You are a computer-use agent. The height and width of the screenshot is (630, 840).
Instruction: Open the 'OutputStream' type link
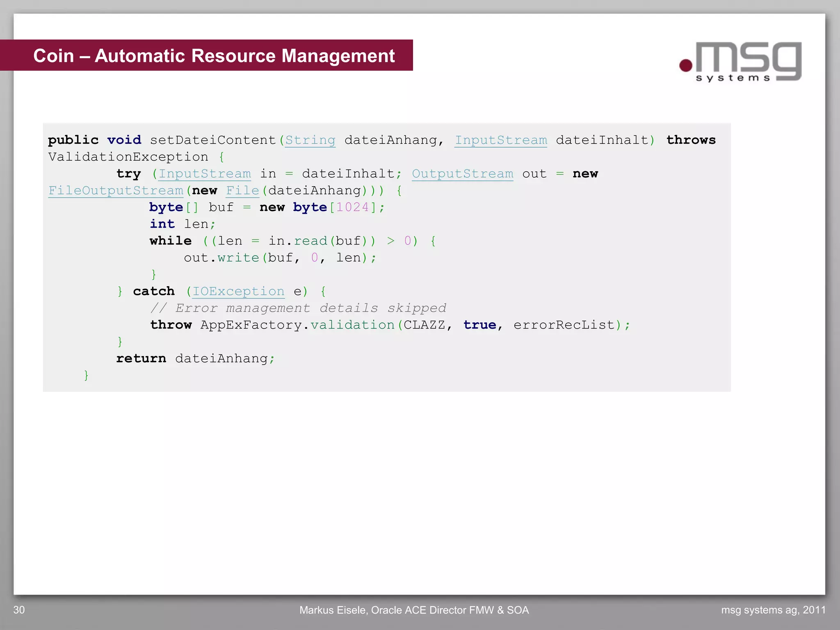point(463,174)
